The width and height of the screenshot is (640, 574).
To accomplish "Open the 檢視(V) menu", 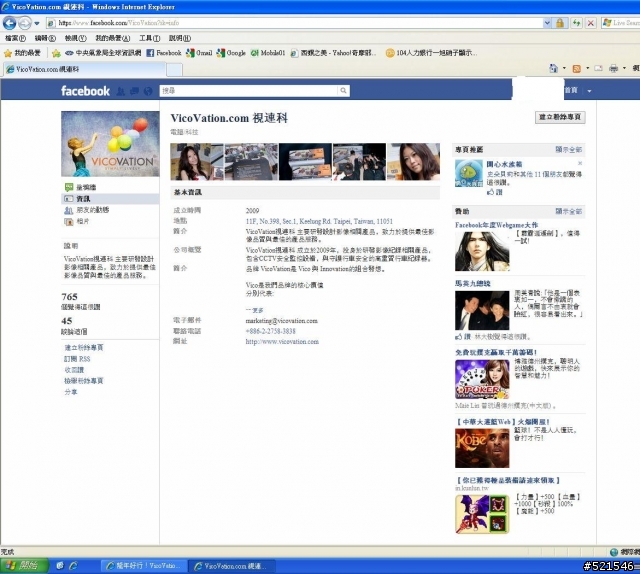I will tap(76, 38).
